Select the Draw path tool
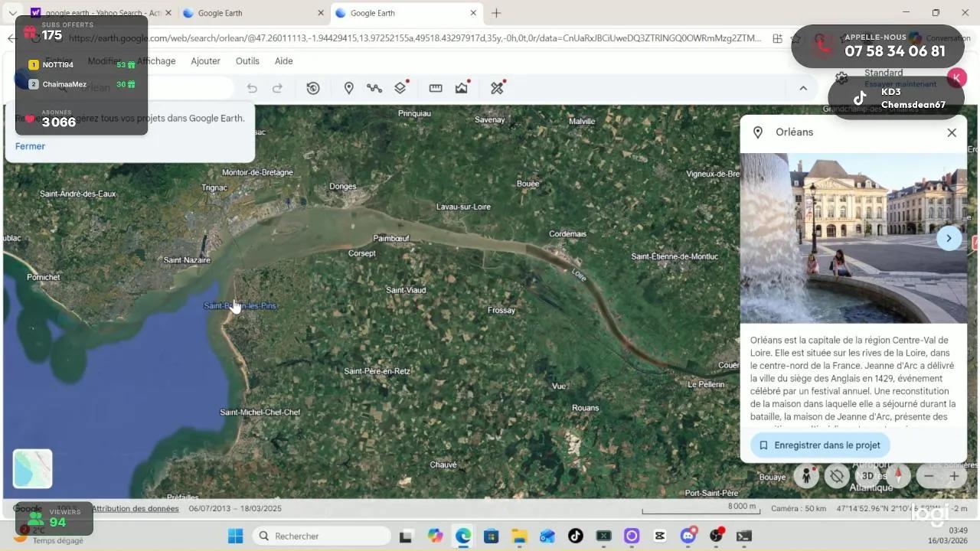This screenshot has height=551, width=980. click(x=374, y=88)
